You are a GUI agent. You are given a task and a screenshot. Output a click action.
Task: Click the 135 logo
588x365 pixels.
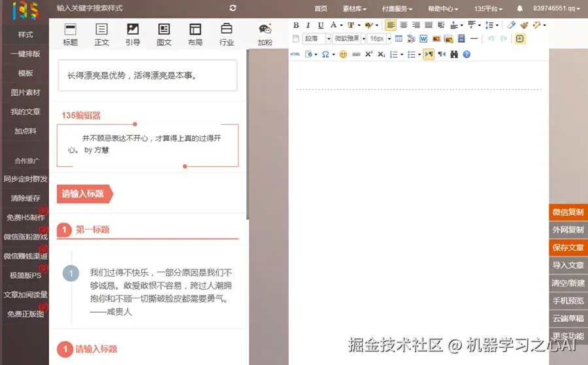[25, 10]
